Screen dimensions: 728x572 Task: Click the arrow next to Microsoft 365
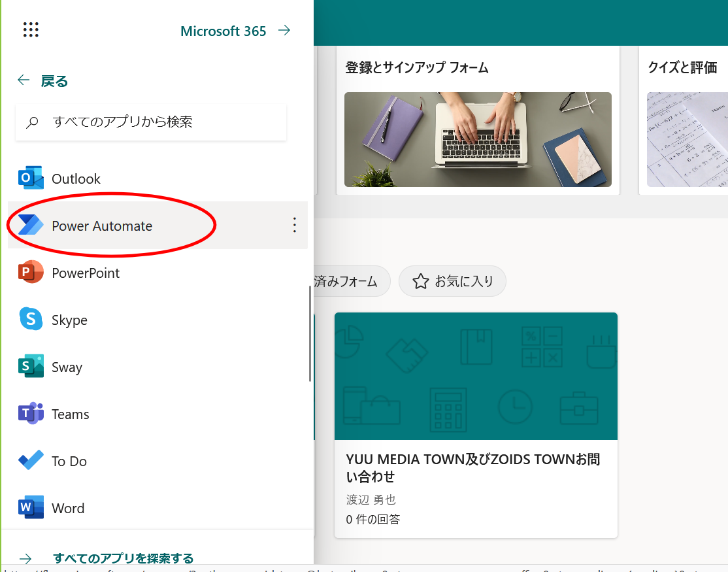pos(284,30)
